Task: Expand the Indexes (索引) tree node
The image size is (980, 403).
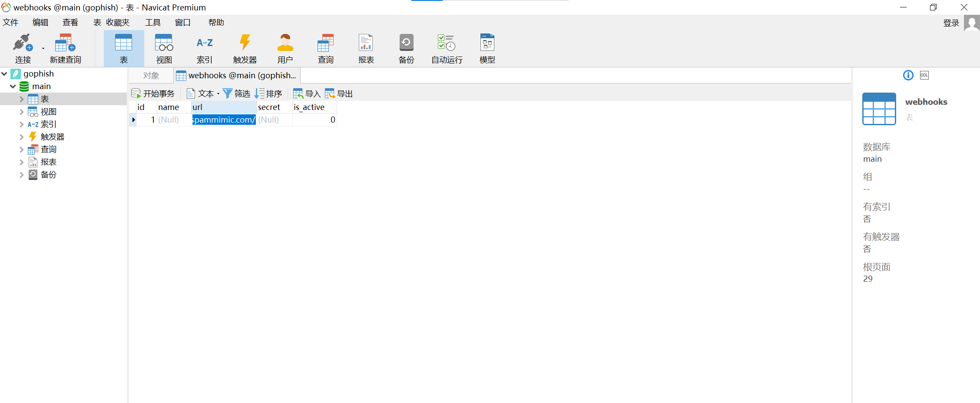Action: tap(22, 124)
